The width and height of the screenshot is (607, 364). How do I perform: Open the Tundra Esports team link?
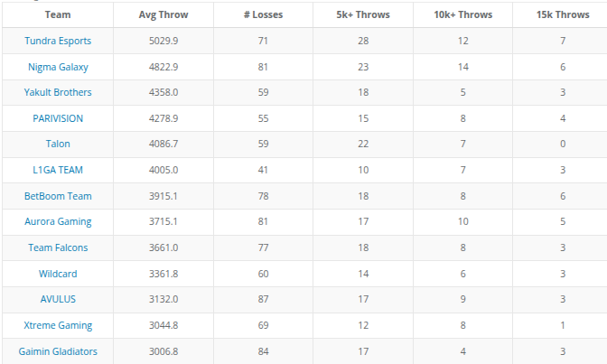[x=58, y=41]
